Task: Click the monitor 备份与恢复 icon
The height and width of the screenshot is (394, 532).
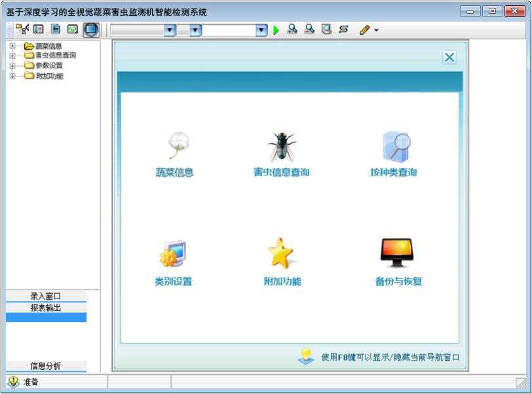Action: (397, 253)
